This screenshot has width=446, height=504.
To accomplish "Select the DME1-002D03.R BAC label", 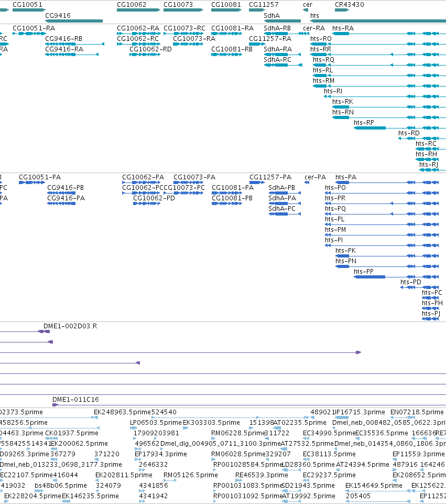I will point(70,326).
